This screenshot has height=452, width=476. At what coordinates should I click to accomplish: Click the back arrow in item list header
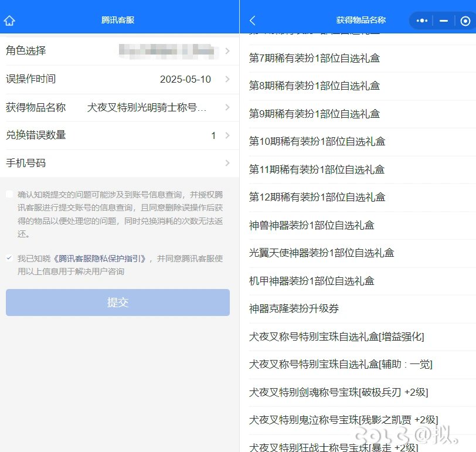pos(252,21)
